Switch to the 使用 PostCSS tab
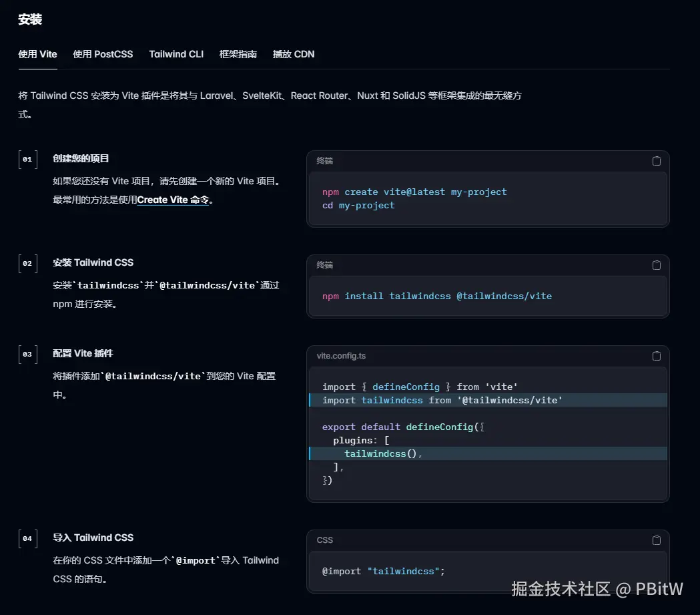Screen dimensions: 700x615 tap(103, 54)
